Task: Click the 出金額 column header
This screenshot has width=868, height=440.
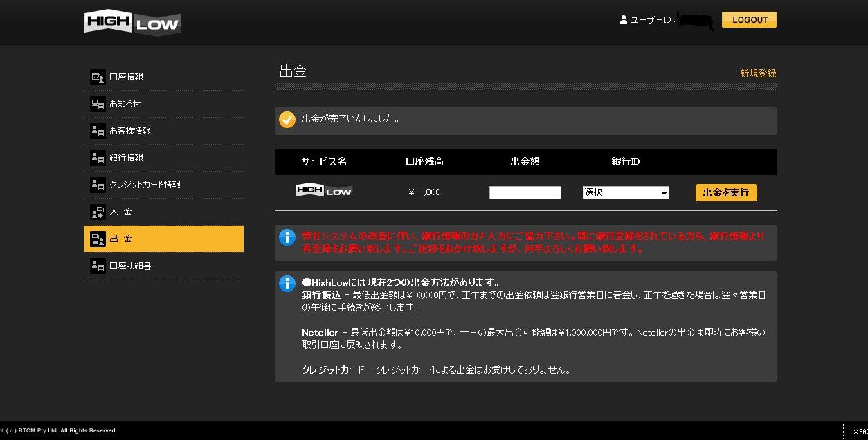Action: (525, 162)
